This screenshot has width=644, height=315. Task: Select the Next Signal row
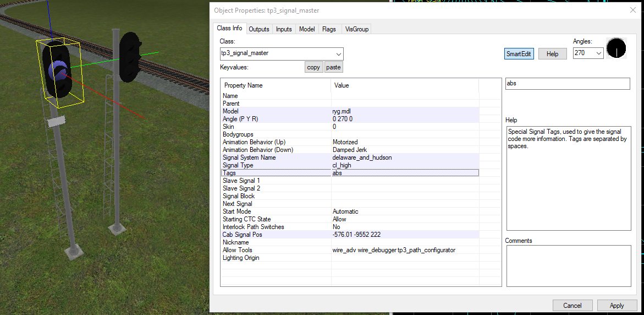tap(350, 204)
